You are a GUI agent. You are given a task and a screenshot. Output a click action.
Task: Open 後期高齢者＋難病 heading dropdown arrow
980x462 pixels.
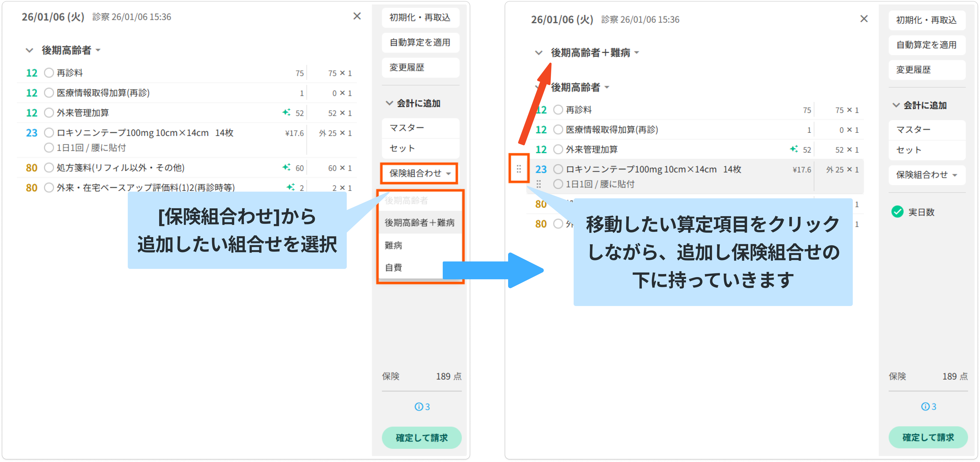point(637,53)
